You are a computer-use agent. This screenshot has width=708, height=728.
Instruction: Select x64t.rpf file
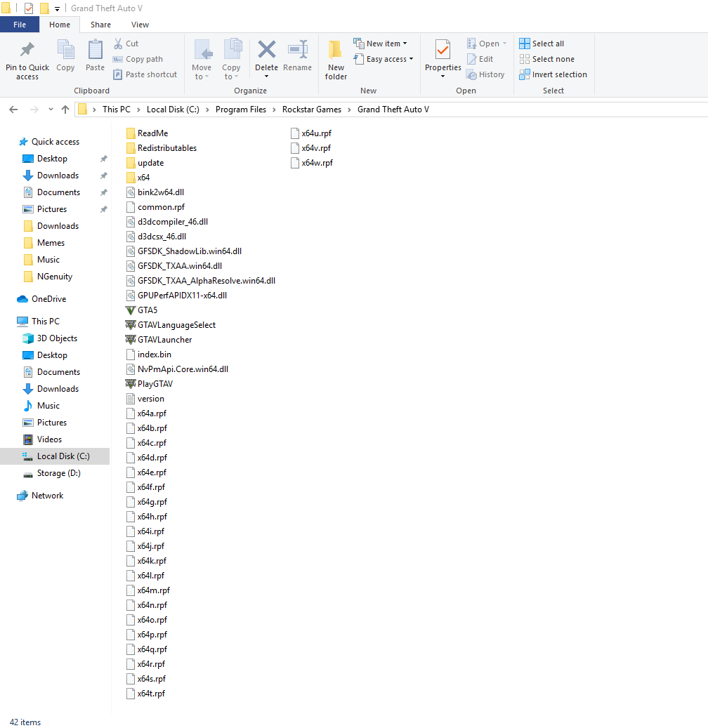pos(145,694)
